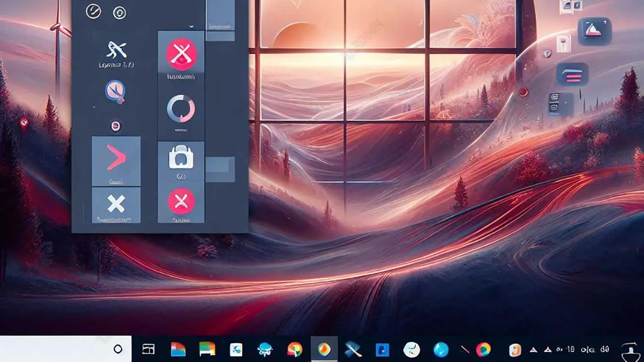The height and width of the screenshot is (362, 644).
Task: Open the mountain image desktop icon
Action: click(595, 31)
